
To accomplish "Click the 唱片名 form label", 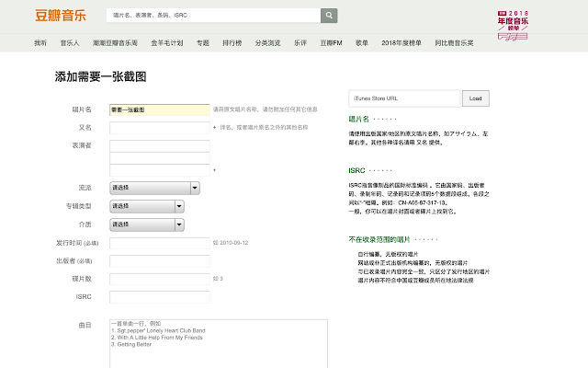I will [82, 109].
